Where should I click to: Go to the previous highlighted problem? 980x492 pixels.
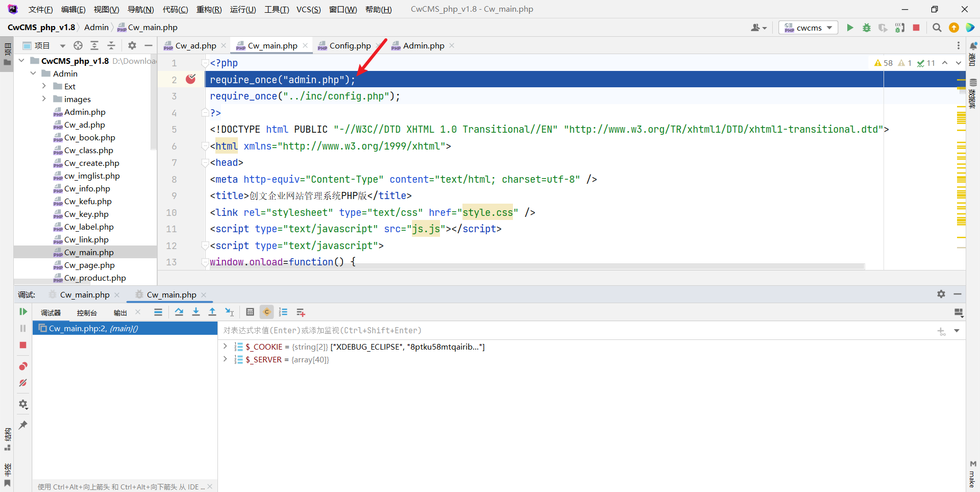point(945,63)
